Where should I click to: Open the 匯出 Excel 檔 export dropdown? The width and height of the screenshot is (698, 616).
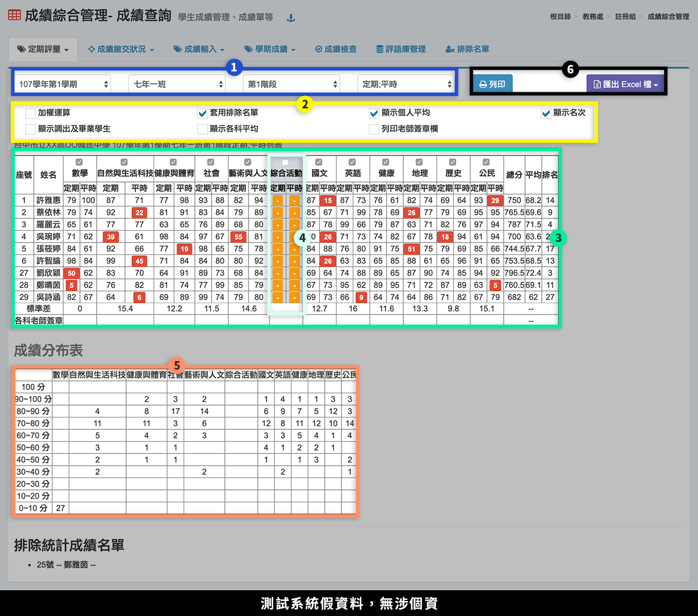click(626, 84)
